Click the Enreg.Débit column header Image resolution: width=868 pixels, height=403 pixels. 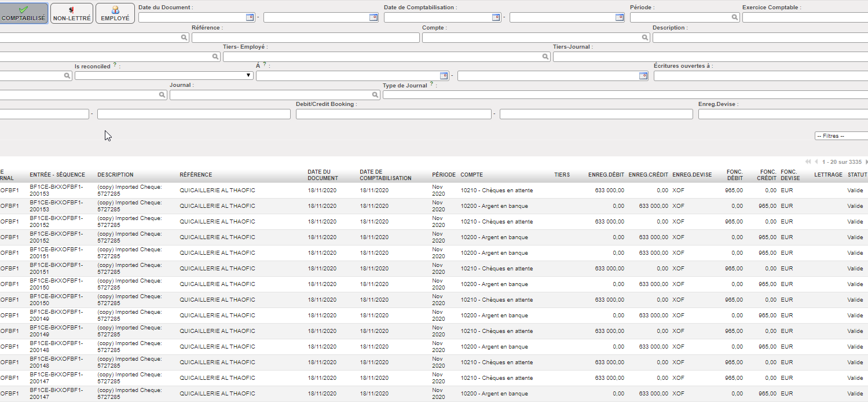tap(606, 175)
